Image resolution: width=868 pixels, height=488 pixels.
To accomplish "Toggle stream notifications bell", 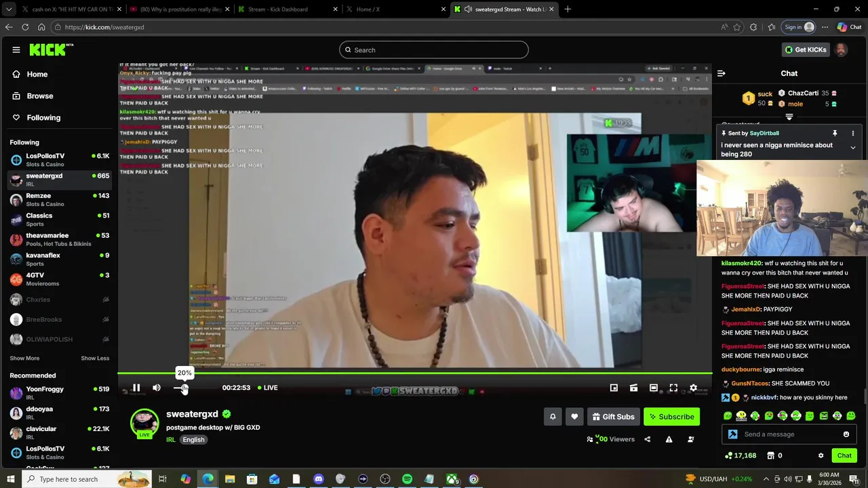I will coord(553,417).
